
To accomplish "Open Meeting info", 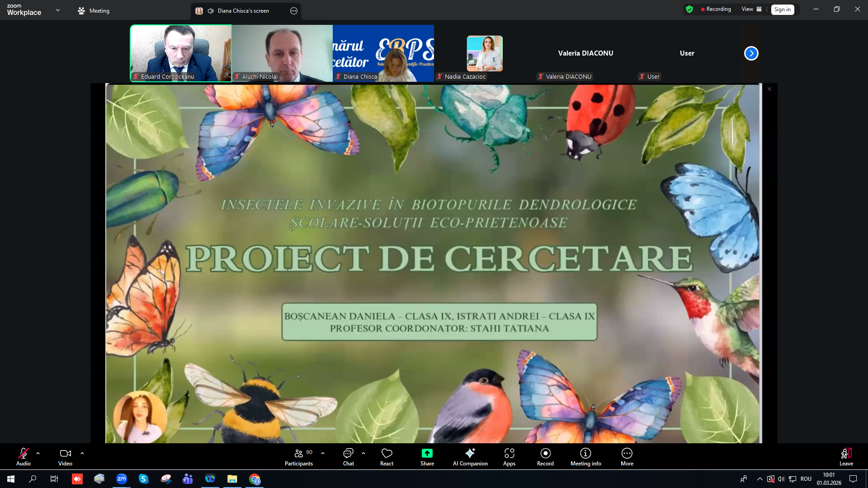I will pyautogui.click(x=585, y=456).
